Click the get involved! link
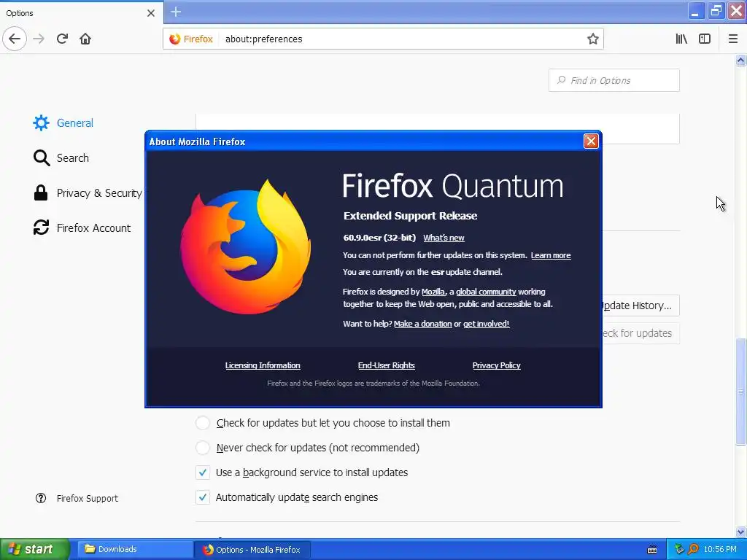747x560 pixels. [x=486, y=324]
